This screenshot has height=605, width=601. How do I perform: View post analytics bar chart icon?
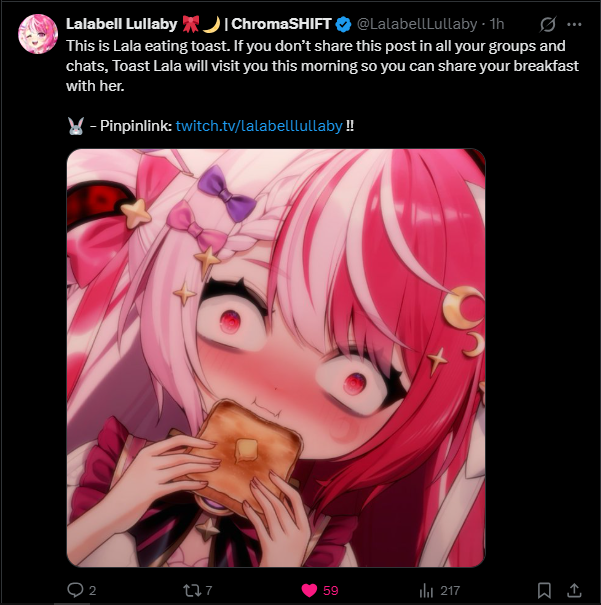click(426, 590)
